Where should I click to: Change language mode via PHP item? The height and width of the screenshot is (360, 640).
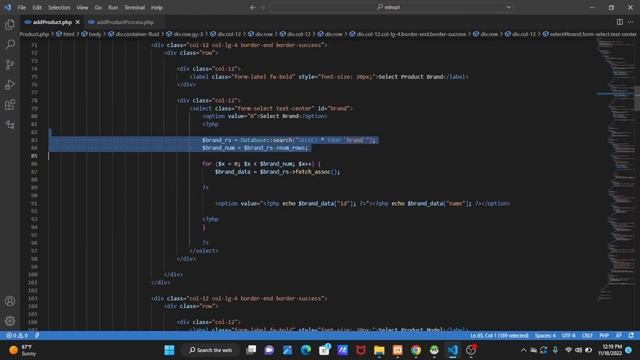604,336
